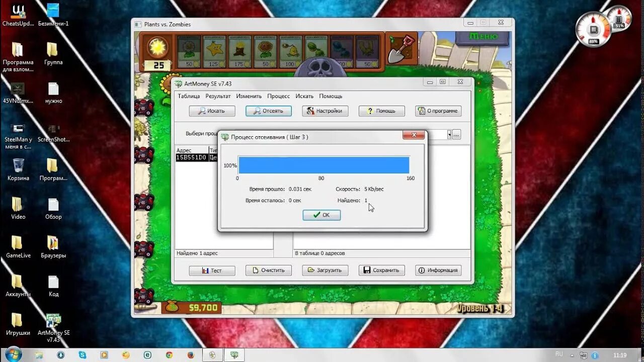Click the sieving progress bar at 100%
Screen dimensions: 644x362
[324, 165]
